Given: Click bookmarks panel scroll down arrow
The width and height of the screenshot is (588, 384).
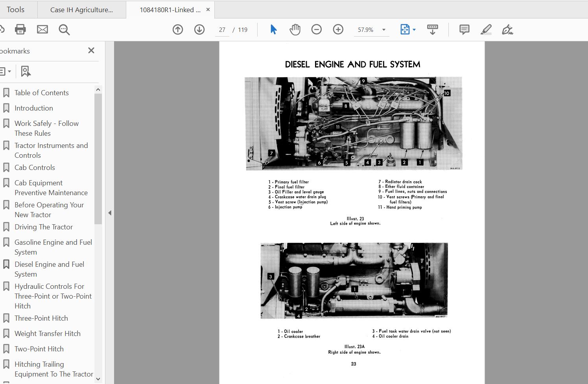Looking at the screenshot, I should coord(98,379).
